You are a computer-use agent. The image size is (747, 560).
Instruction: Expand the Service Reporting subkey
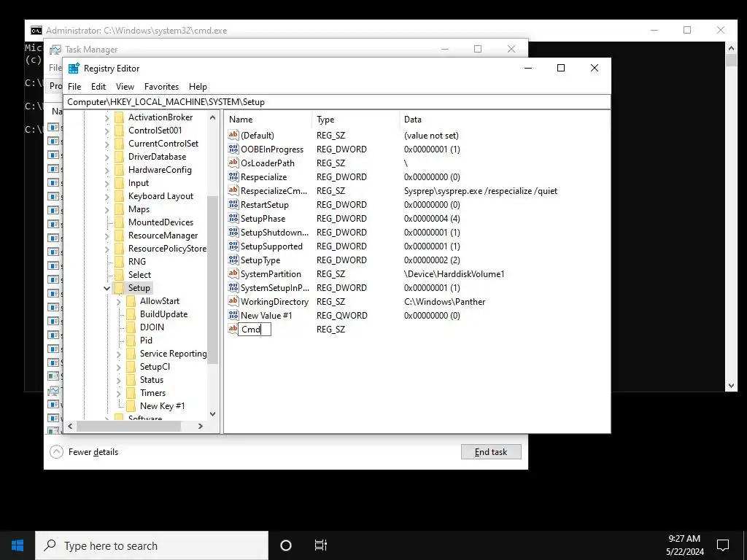119,354
